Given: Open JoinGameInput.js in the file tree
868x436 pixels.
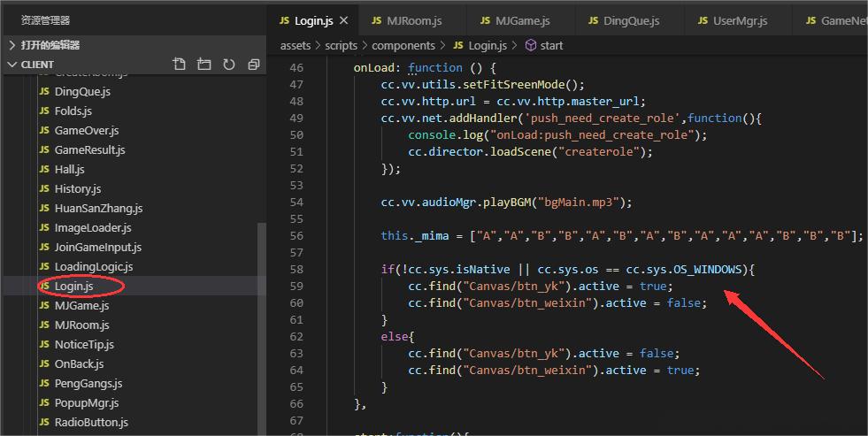Looking at the screenshot, I should pyautogui.click(x=98, y=247).
